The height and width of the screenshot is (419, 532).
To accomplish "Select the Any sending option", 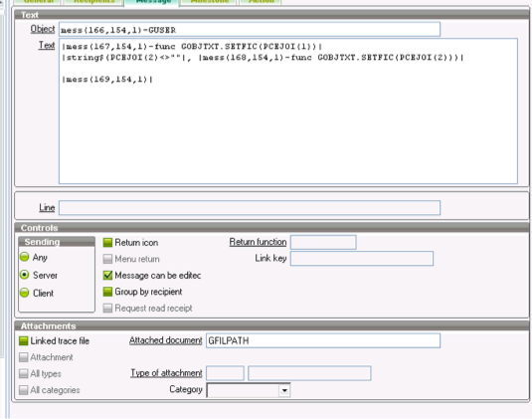I will [25, 257].
